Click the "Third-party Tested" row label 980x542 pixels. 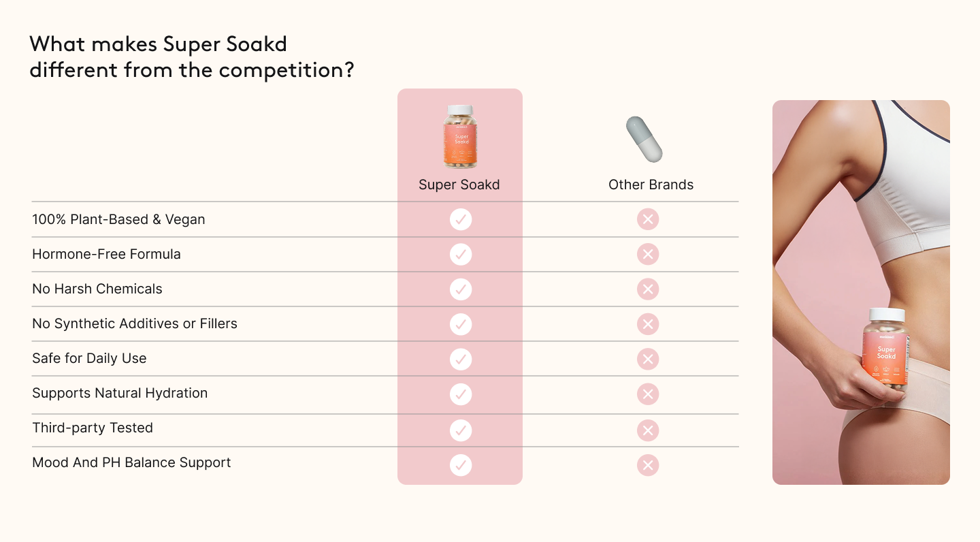tap(93, 428)
